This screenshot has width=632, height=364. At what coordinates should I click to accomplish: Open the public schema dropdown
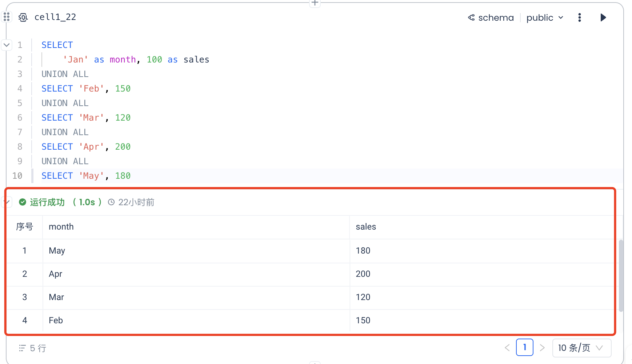tap(544, 17)
